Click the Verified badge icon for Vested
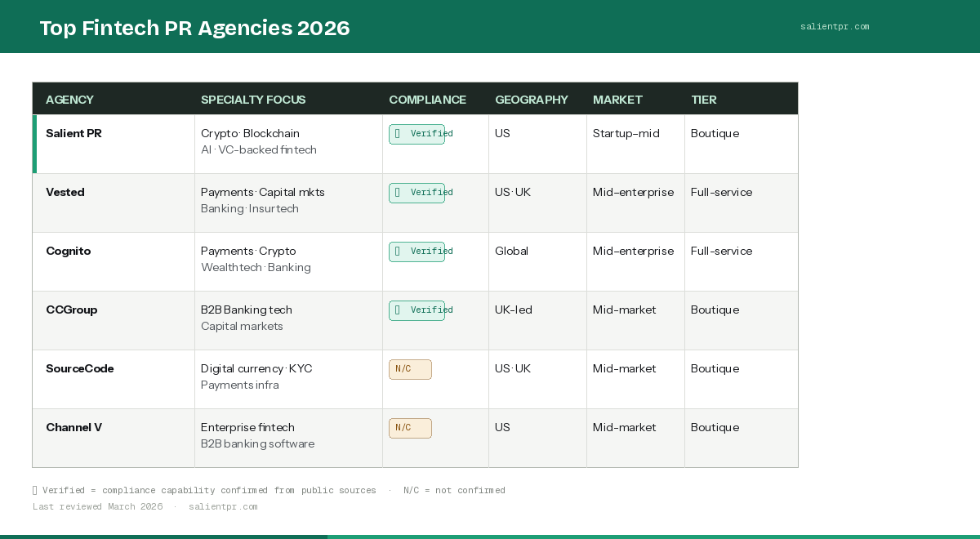Screen dimensions: 980x539 398,192
